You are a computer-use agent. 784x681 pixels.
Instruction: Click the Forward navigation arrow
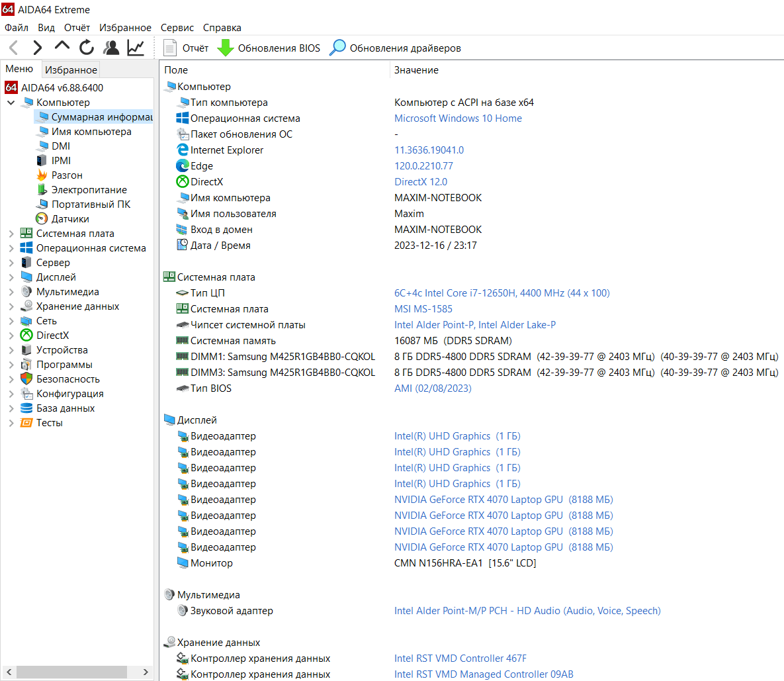[38, 48]
